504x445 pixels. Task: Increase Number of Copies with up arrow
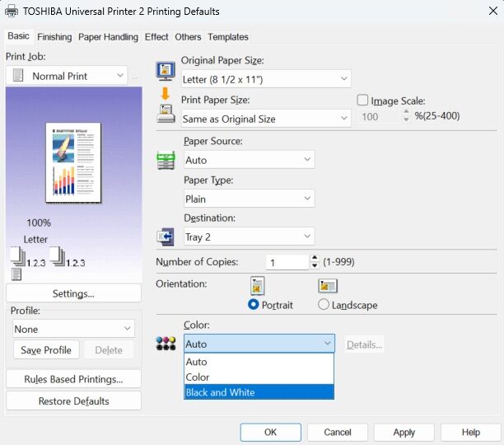[315, 258]
